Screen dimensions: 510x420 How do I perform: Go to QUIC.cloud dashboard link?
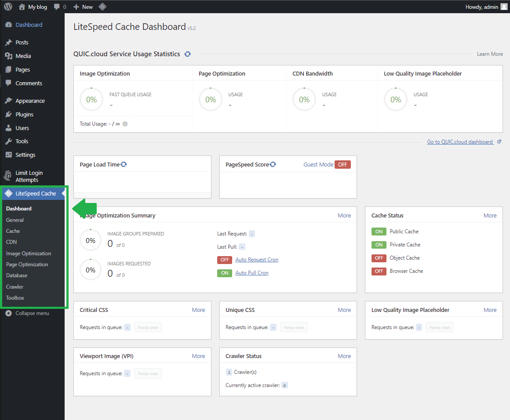pos(460,142)
